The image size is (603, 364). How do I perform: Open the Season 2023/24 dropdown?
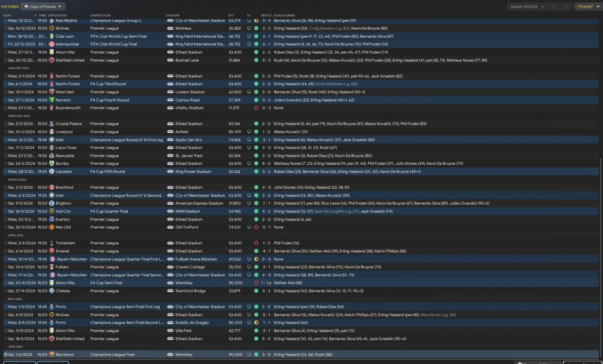[x=528, y=7]
